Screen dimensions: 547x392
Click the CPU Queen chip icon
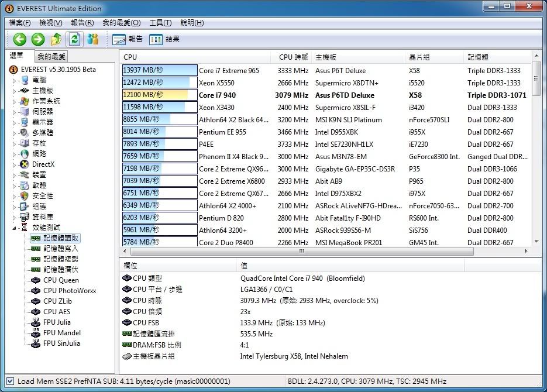point(36,280)
